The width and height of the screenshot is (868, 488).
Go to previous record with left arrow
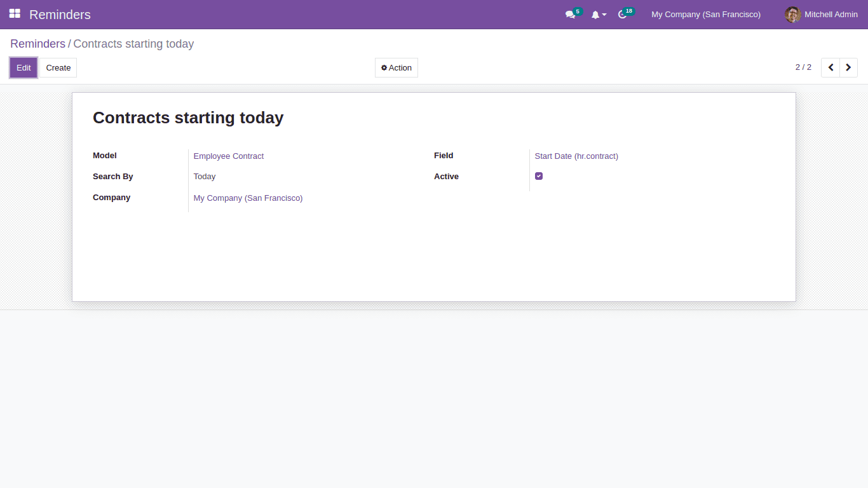point(830,67)
